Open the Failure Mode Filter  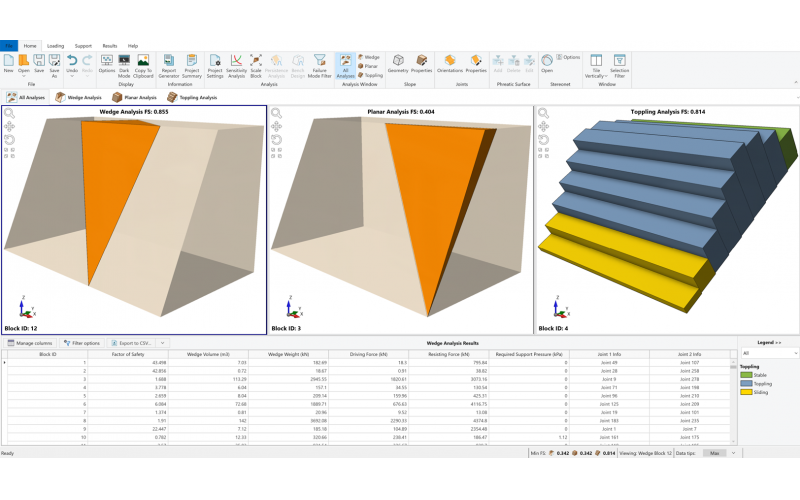[x=319, y=65]
